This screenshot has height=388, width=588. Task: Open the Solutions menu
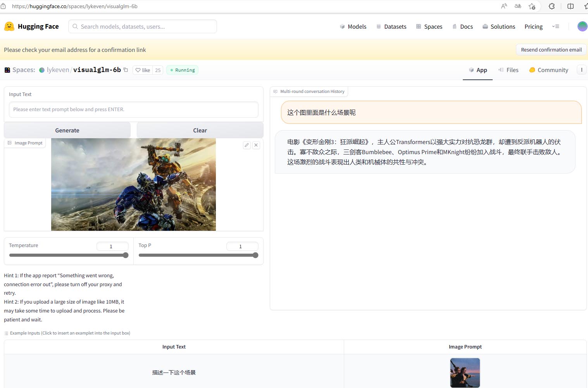coord(498,26)
